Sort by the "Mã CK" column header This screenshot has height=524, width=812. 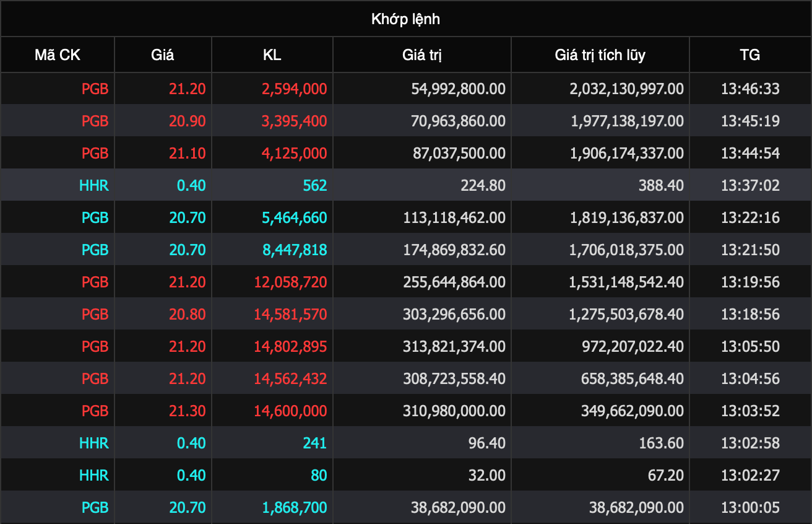[58, 55]
